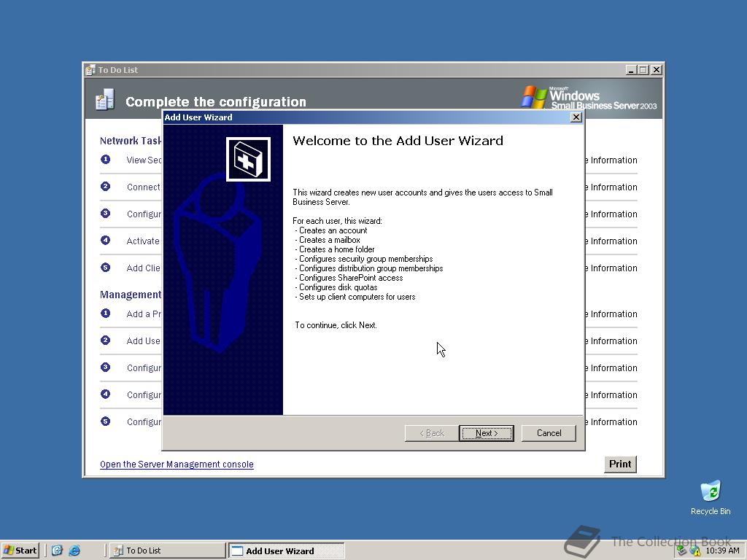Switch to To Do List taskbar button
This screenshot has height=560, width=747.
point(167,551)
